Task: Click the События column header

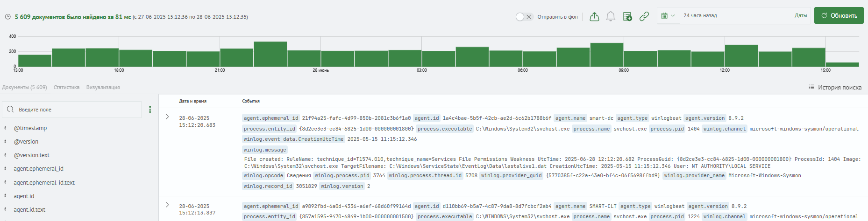Action: click(x=251, y=101)
